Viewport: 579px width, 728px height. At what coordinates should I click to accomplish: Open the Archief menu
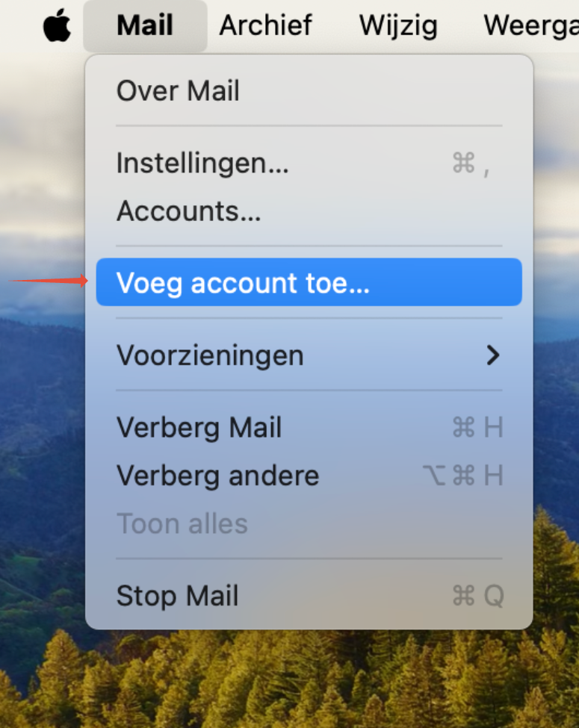[266, 25]
